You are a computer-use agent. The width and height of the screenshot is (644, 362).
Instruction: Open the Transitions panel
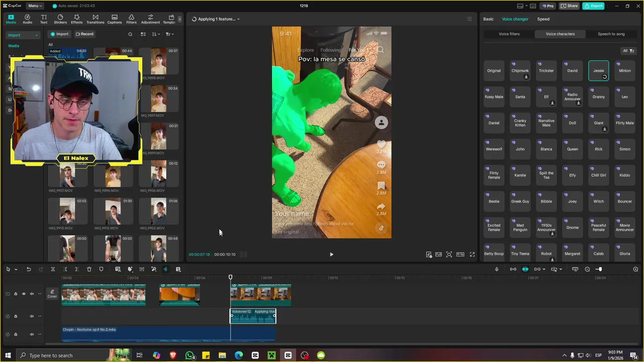[x=95, y=19]
